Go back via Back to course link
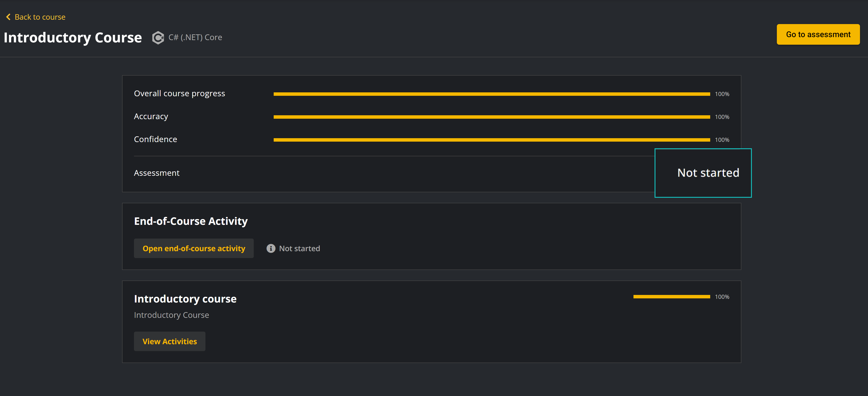Viewport: 868px width, 396px height. [x=36, y=17]
